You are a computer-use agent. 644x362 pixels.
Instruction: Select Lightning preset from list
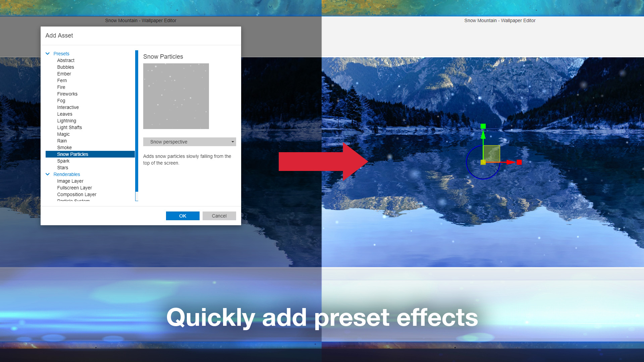click(66, 120)
